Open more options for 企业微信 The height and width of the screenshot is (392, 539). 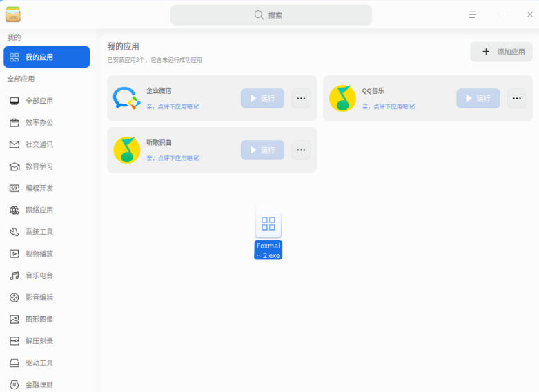[301, 98]
